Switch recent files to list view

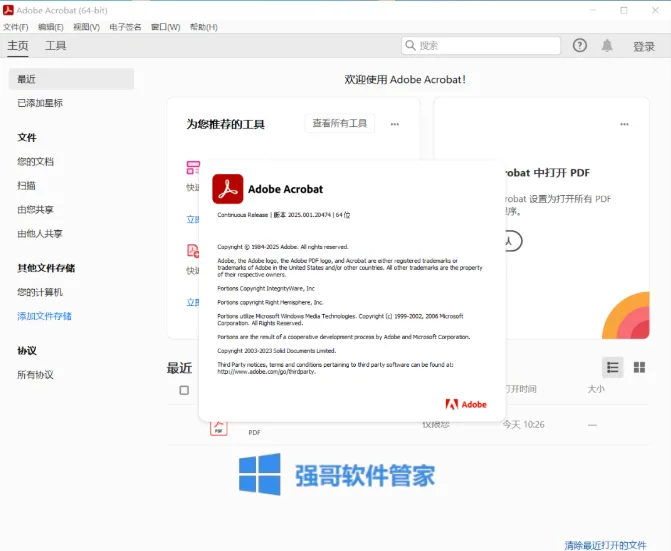[612, 367]
